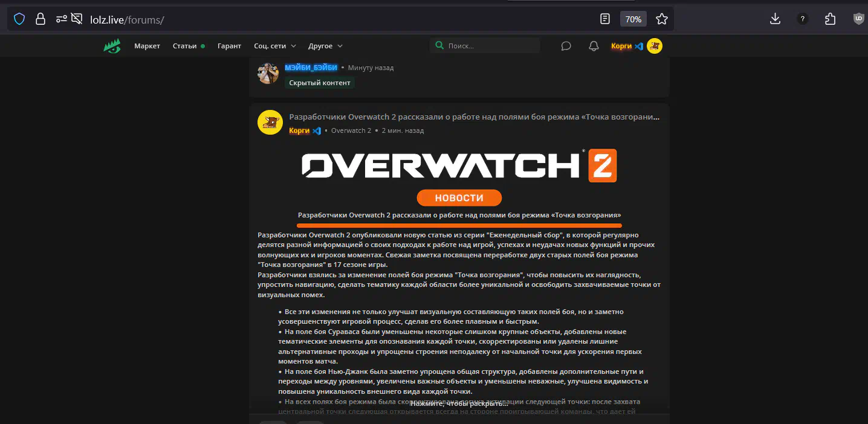Open private messages chat bubble icon
Screen dimensions: 868x424
(566, 46)
